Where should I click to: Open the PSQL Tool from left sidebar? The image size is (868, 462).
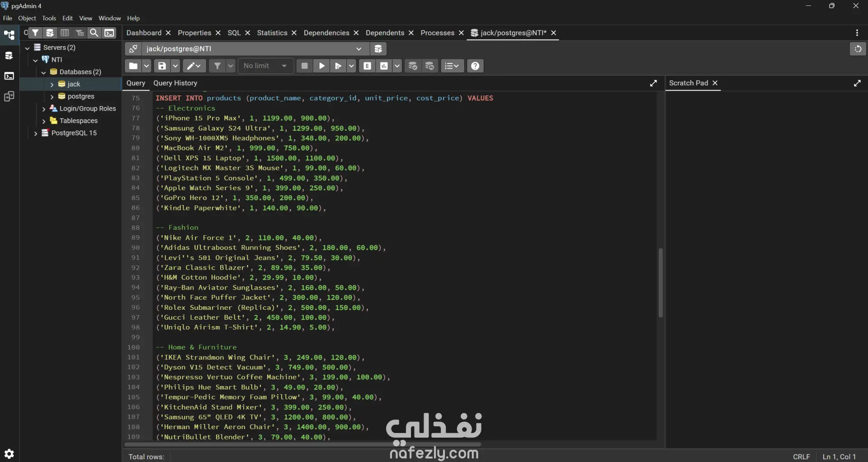click(x=9, y=76)
